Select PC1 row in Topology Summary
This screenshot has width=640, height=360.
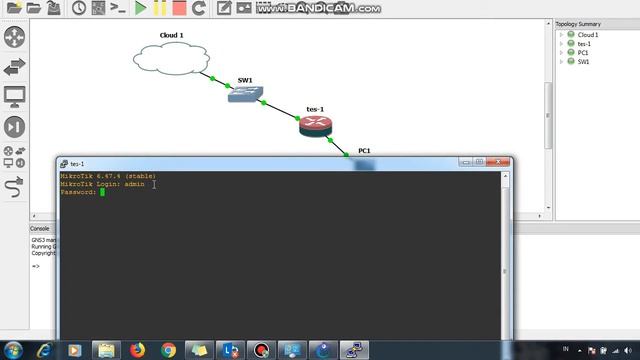click(583, 53)
